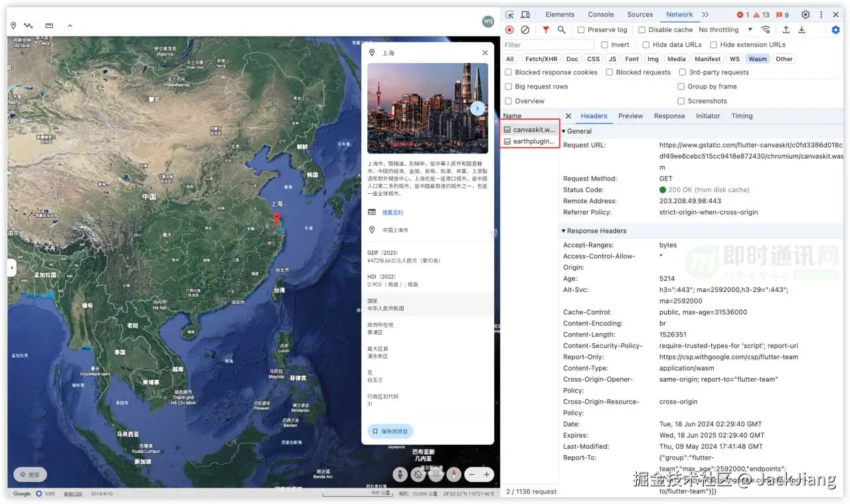Enable the Disable cache checkbox
Image resolution: width=850 pixels, height=504 pixels.
[642, 30]
